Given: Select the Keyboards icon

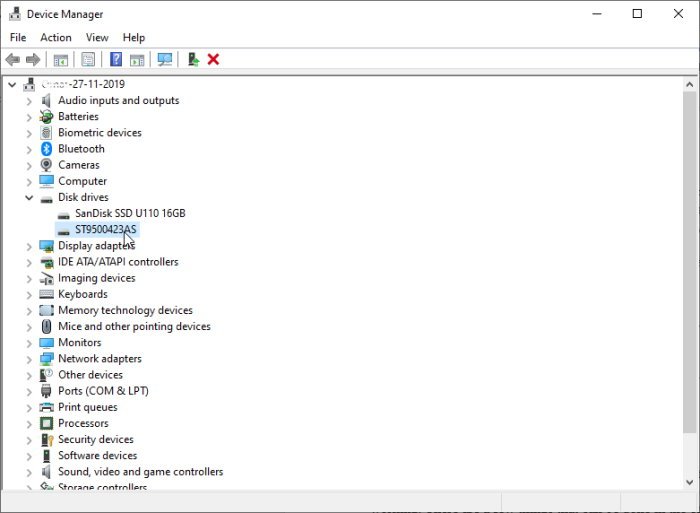Looking at the screenshot, I should pyautogui.click(x=46, y=294).
